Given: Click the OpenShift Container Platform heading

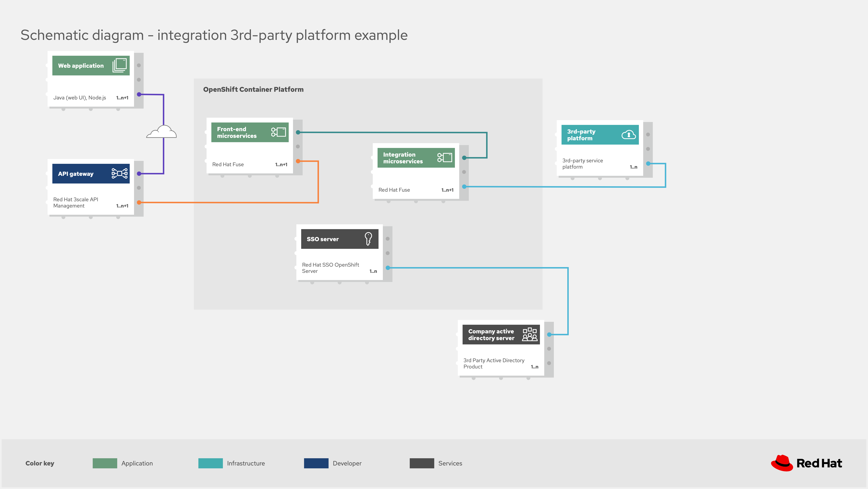Looking at the screenshot, I should coord(253,89).
